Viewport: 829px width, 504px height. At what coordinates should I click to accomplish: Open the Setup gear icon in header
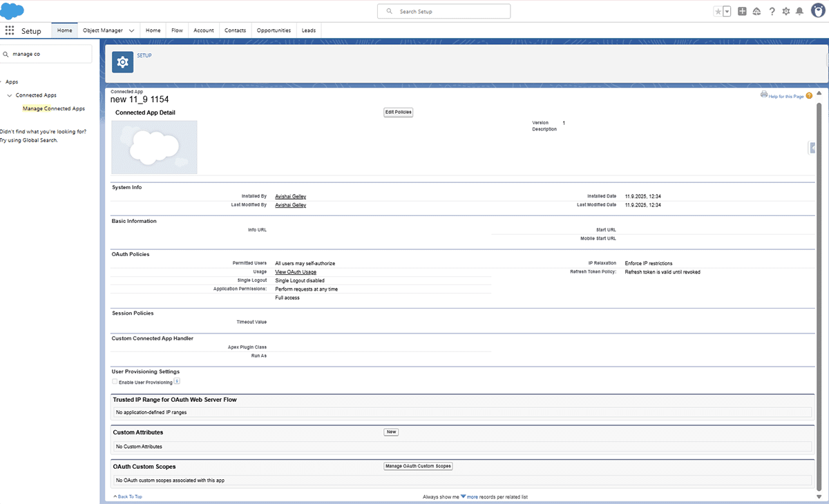(x=785, y=12)
